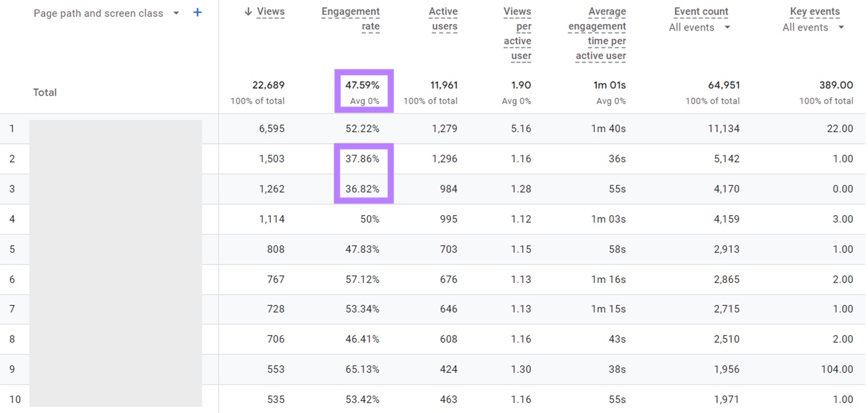Select the grayed-out page path cell in row 4
This screenshot has width=868, height=413.
pos(116,219)
